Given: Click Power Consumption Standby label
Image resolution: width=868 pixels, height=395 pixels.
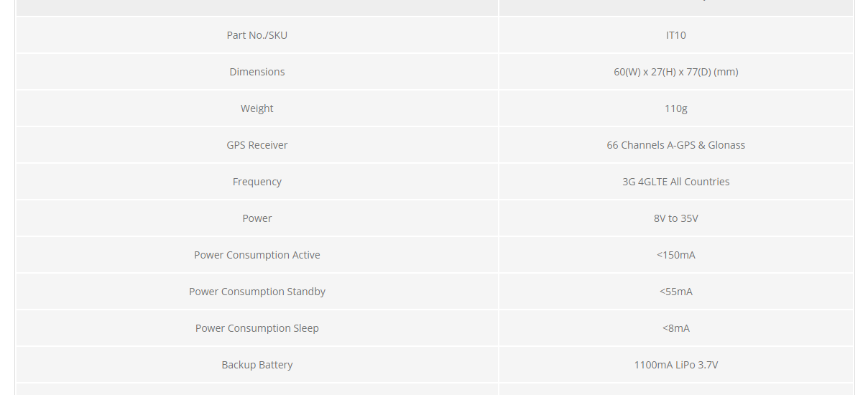Looking at the screenshot, I should [x=257, y=292].
